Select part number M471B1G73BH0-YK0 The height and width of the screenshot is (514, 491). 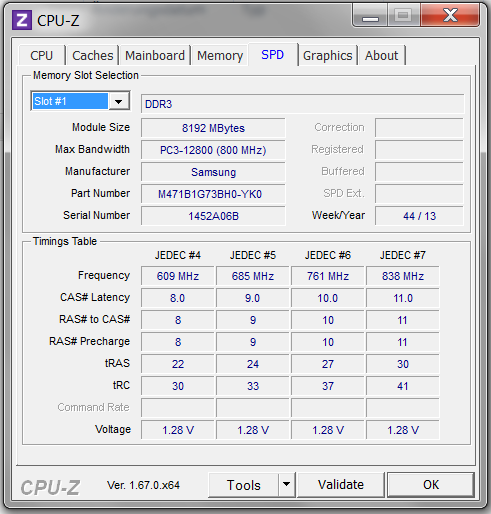pyautogui.click(x=213, y=194)
